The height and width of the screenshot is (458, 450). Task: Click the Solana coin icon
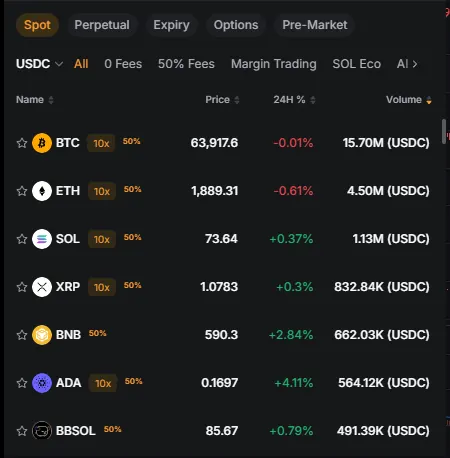point(42,239)
